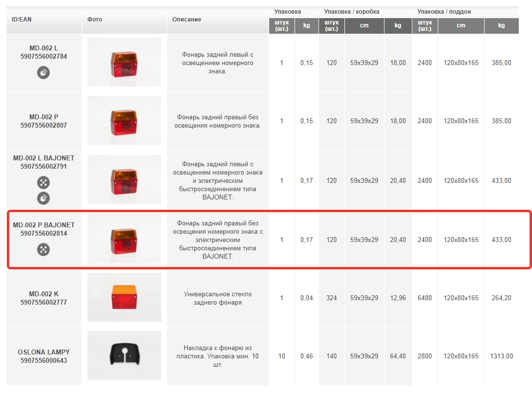
Task: Click the bulb icon beneath MD-002 L BAJONET
Action: (x=43, y=198)
